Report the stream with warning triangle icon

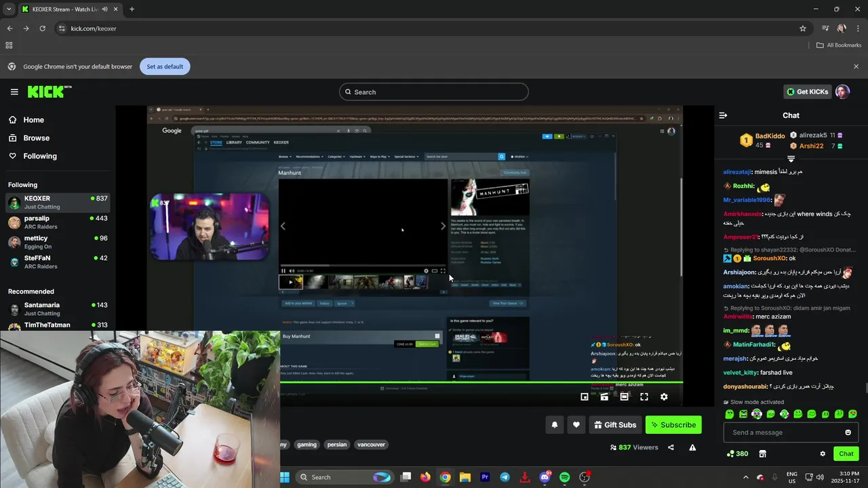692,447
